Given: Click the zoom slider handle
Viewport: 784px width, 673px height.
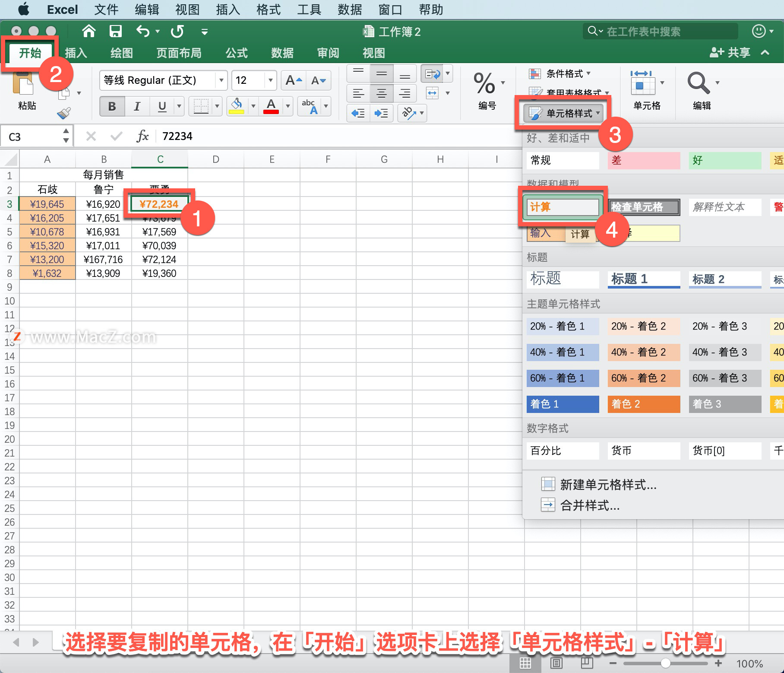Looking at the screenshot, I should point(665,663).
